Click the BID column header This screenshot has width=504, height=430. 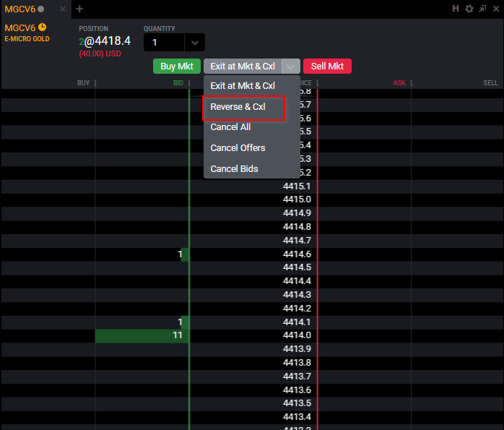178,83
